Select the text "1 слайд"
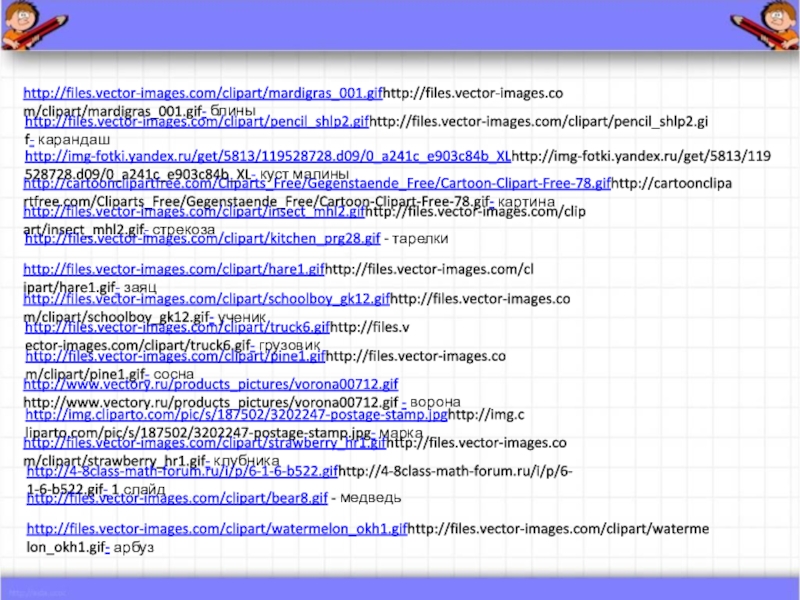The width and height of the screenshot is (800, 600). 138,489
